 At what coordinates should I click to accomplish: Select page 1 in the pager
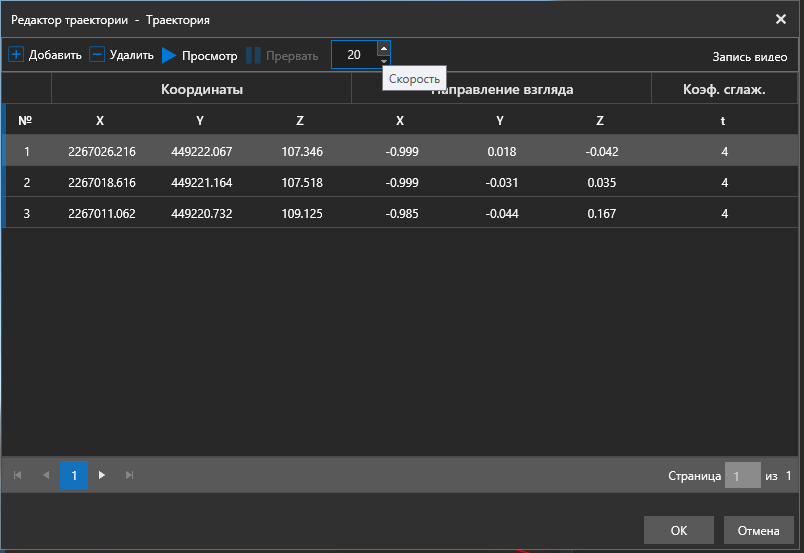point(74,475)
